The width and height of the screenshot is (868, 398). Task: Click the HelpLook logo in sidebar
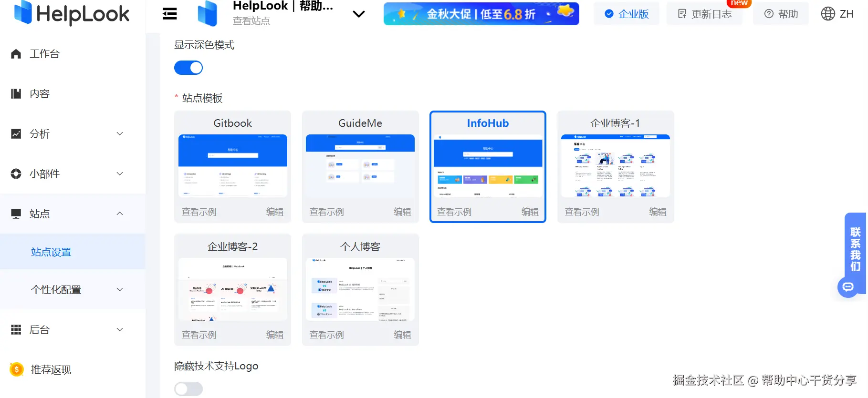click(72, 13)
